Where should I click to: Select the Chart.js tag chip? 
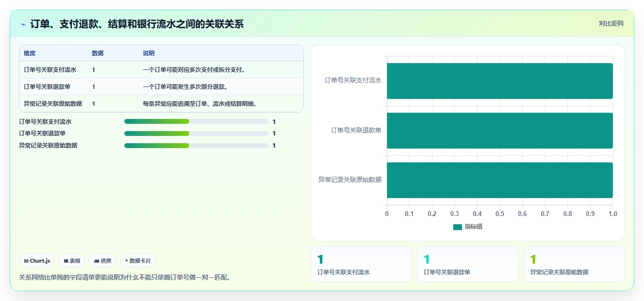(x=37, y=261)
